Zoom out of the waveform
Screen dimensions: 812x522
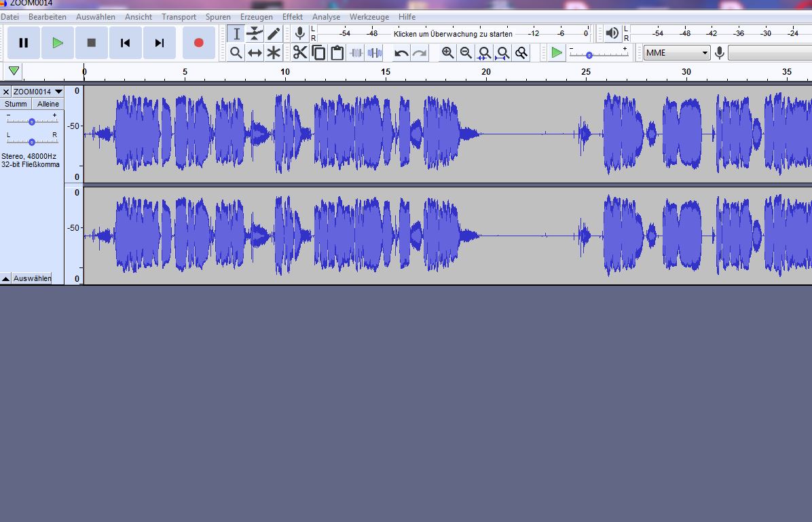pyautogui.click(x=466, y=53)
